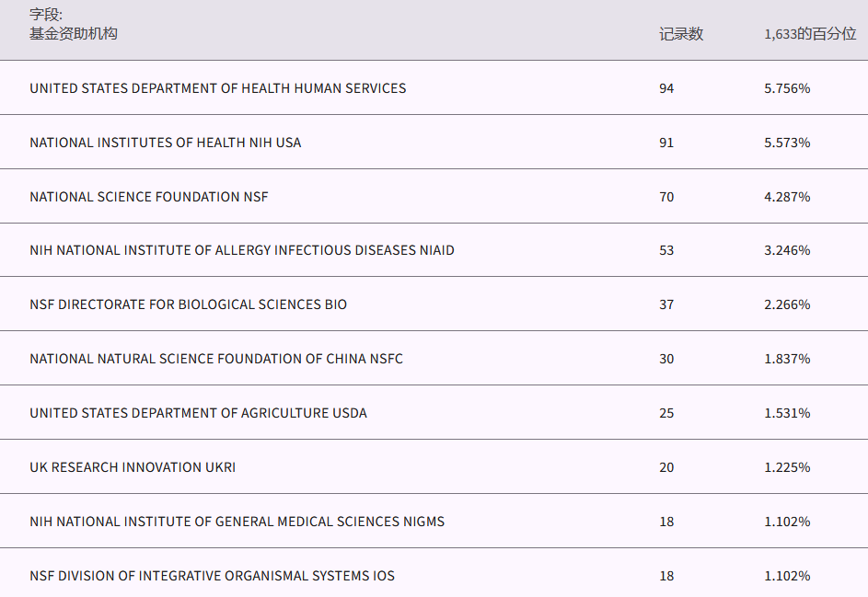Open National Science Foundation NSF entry

pyautogui.click(x=149, y=197)
